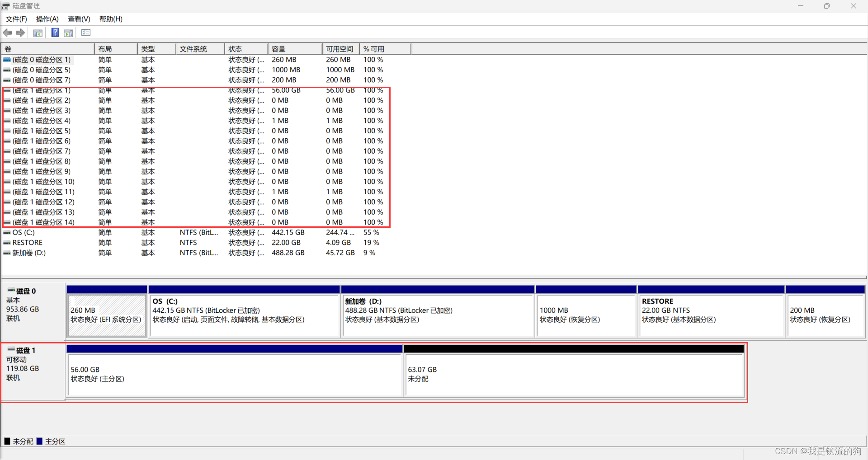Click the drive icon of 磁盘 0 磁盘分区 1 row

[x=7, y=60]
